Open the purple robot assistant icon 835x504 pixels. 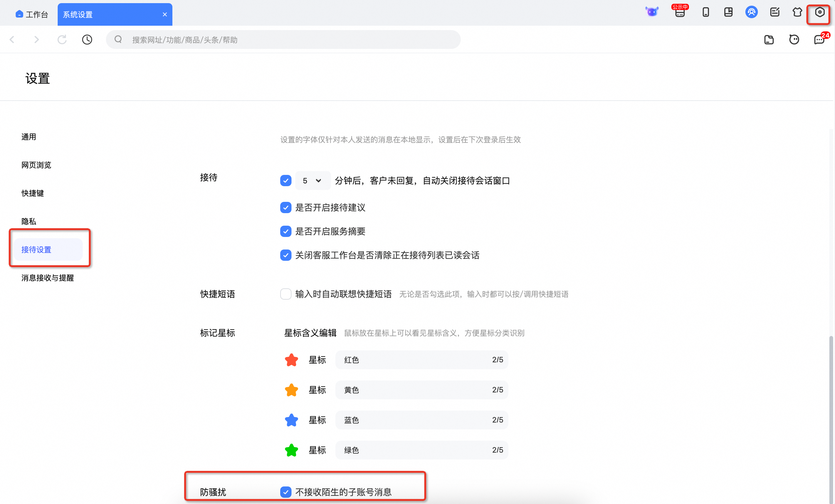click(652, 12)
